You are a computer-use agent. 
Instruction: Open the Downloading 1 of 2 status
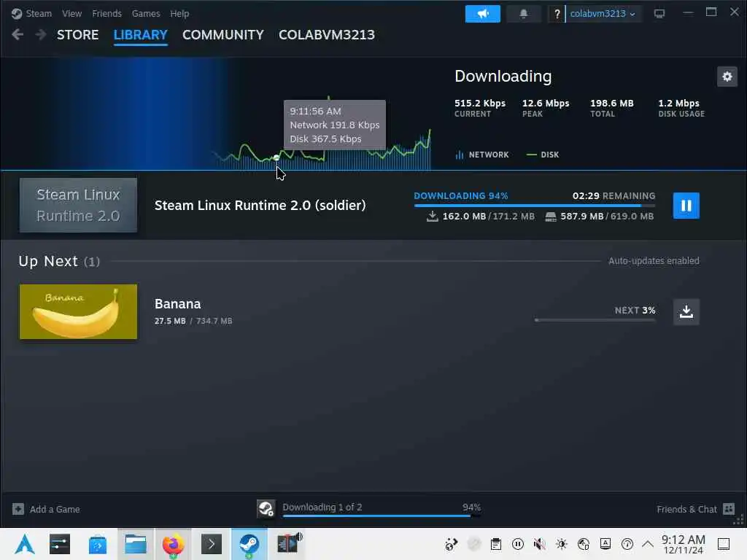[x=322, y=507]
